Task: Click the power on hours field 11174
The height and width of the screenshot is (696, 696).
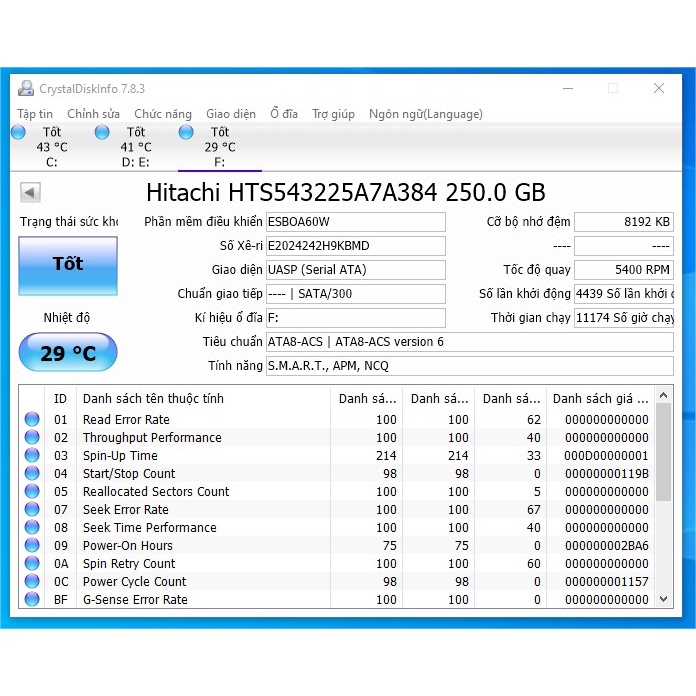Action: 624,318
